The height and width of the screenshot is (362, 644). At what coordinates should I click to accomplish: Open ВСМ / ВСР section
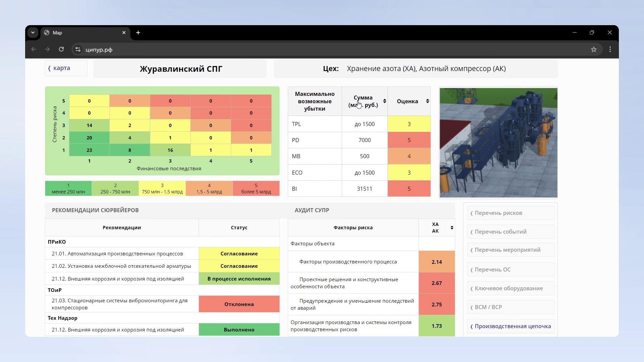pyautogui.click(x=511, y=307)
